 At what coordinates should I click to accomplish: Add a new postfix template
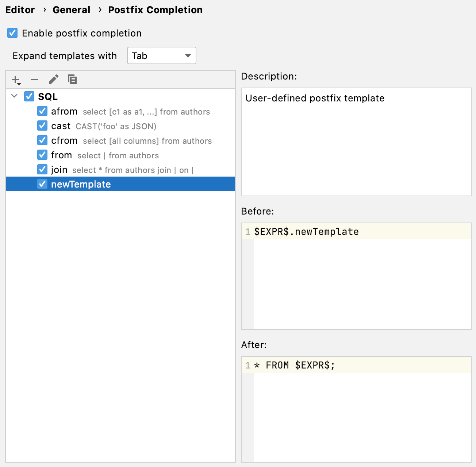pyautogui.click(x=15, y=79)
